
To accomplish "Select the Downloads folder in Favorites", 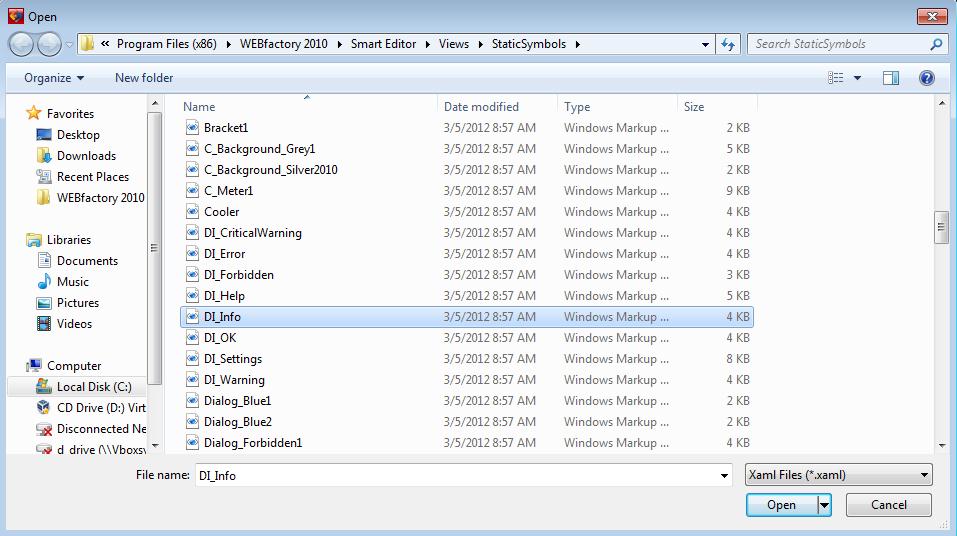I will [x=86, y=156].
